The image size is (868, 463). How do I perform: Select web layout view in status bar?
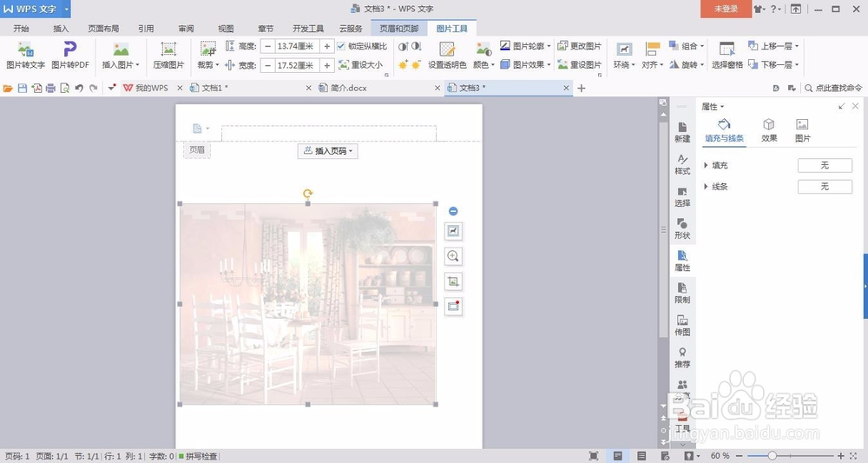(x=665, y=456)
